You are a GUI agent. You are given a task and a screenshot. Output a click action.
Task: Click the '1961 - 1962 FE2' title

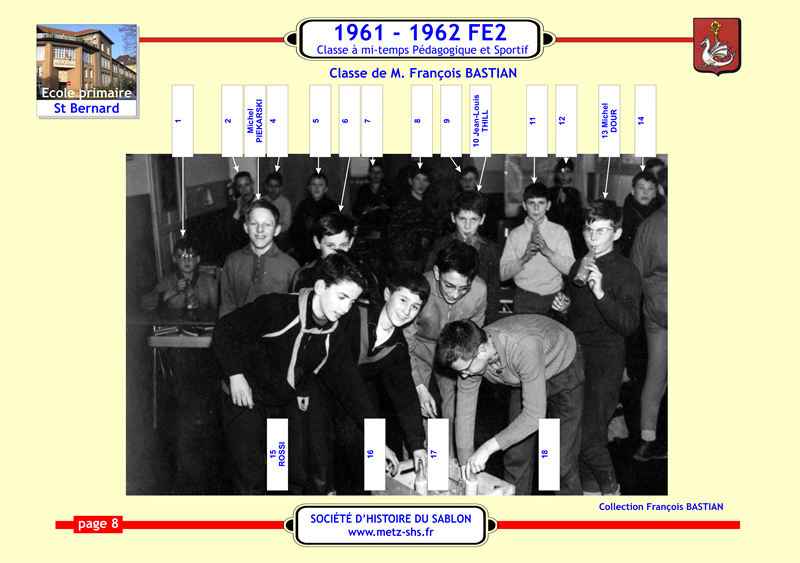pos(420,33)
